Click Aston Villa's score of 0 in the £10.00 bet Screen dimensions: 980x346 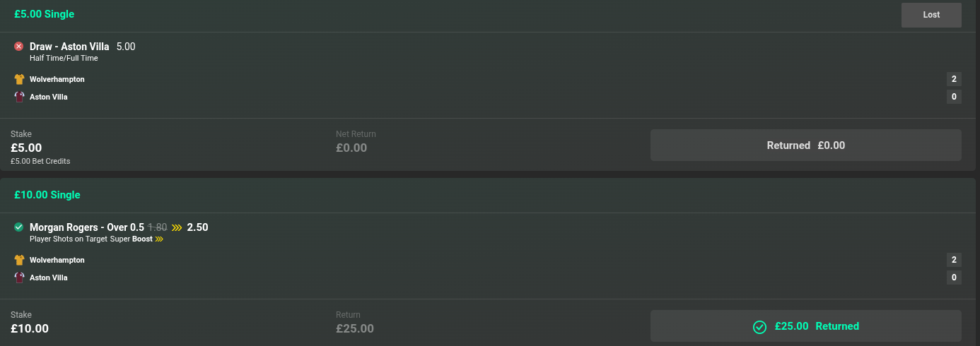tap(954, 278)
